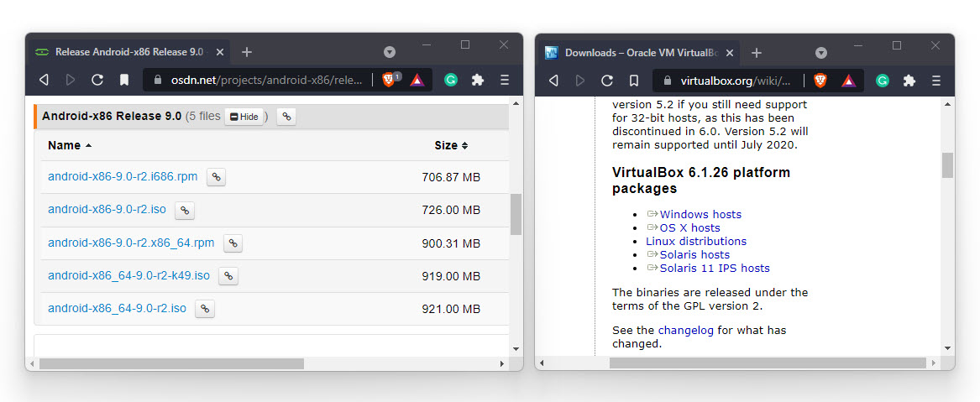The image size is (980, 402).
Task: Select the Downloads Oracle VM VirtualBox tab
Action: point(641,52)
